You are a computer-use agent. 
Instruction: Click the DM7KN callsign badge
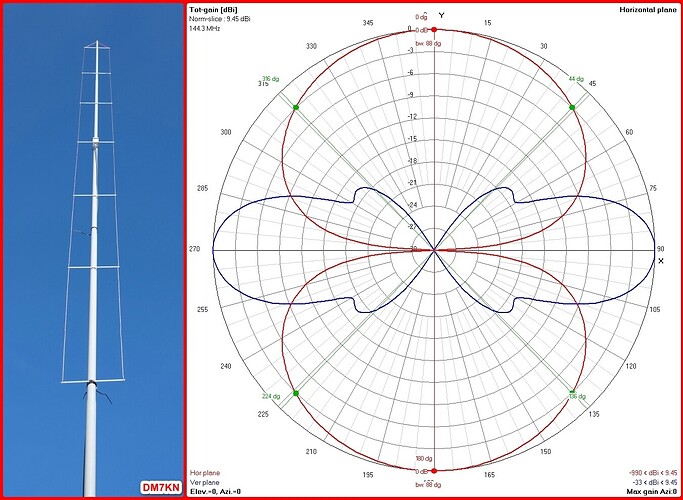point(161,488)
